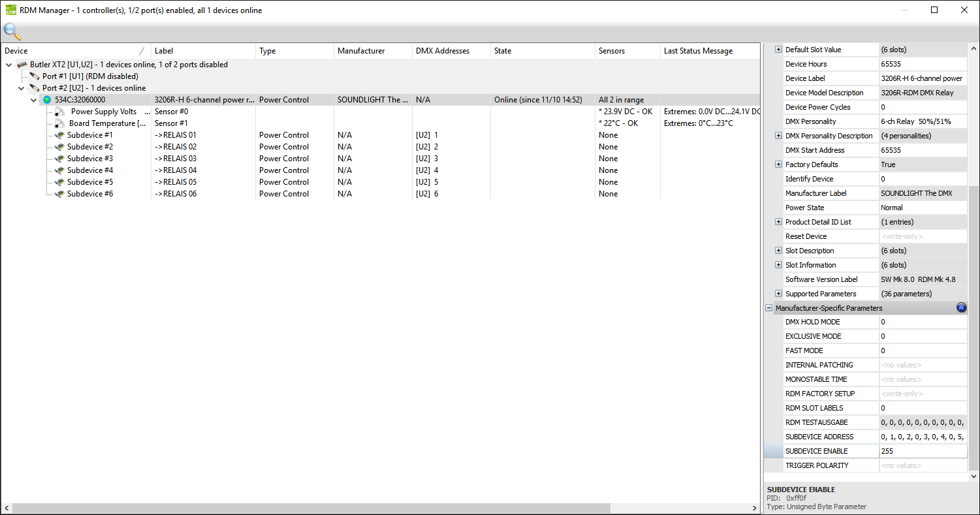Sort by the DMX Addresses column header
Image resolution: width=980 pixels, height=515 pixels.
(x=442, y=51)
